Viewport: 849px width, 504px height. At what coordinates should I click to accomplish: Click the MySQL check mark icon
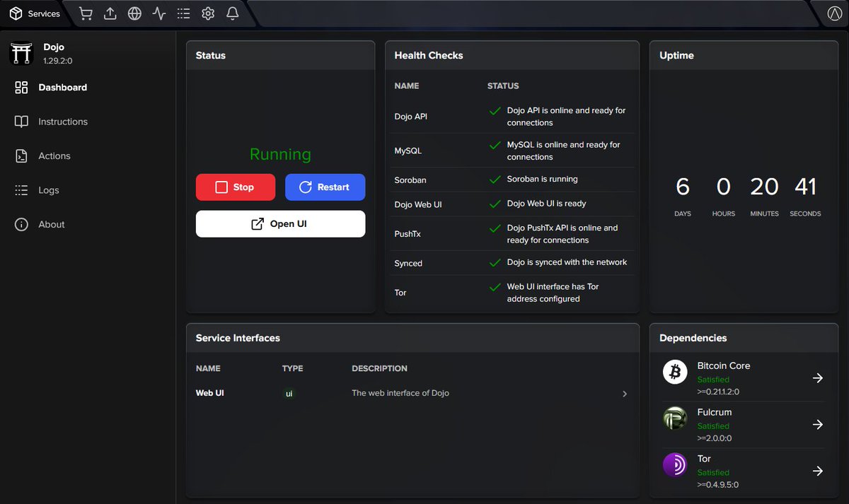[495, 145]
